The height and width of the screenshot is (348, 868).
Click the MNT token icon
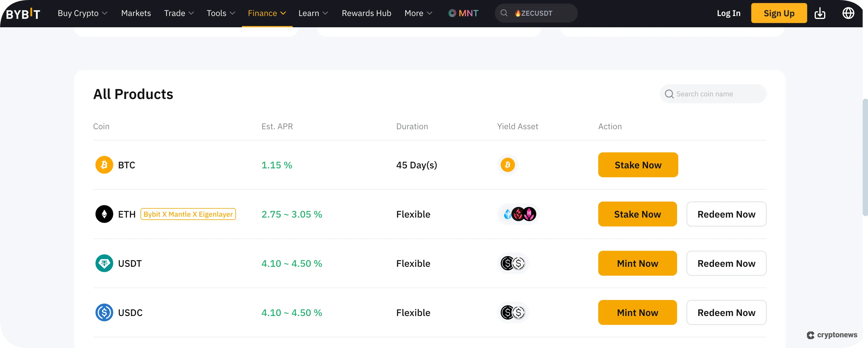452,13
